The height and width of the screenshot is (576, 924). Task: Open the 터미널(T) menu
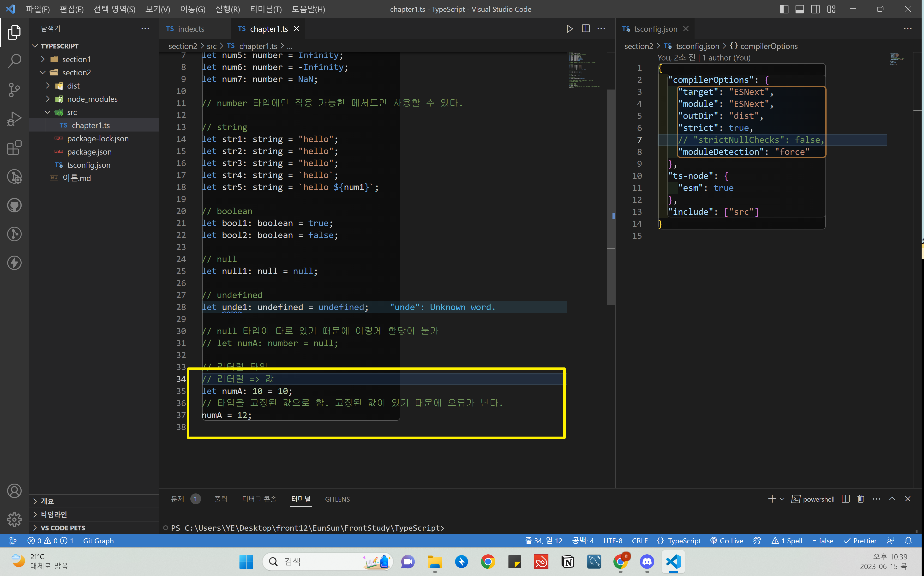point(266,9)
